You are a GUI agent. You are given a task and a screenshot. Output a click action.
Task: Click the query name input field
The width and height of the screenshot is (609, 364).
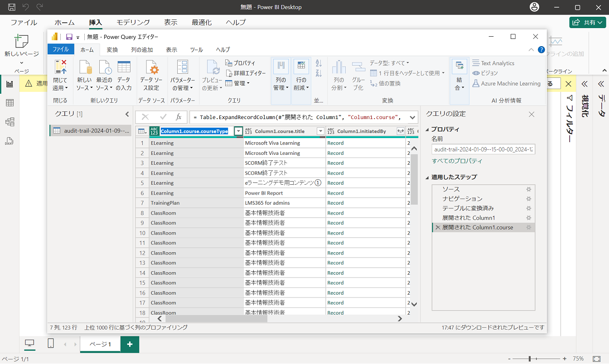coord(483,149)
